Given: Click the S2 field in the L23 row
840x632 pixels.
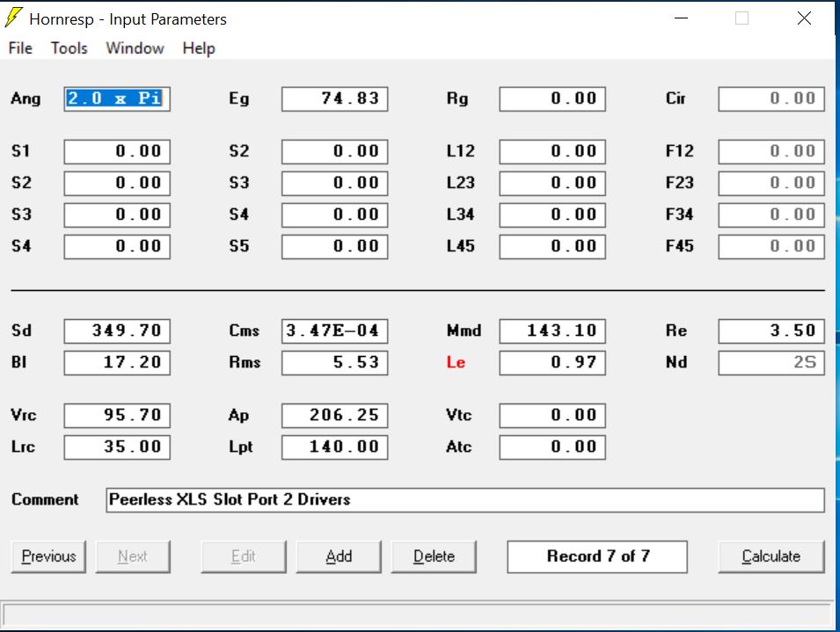Looking at the screenshot, I should [x=117, y=183].
